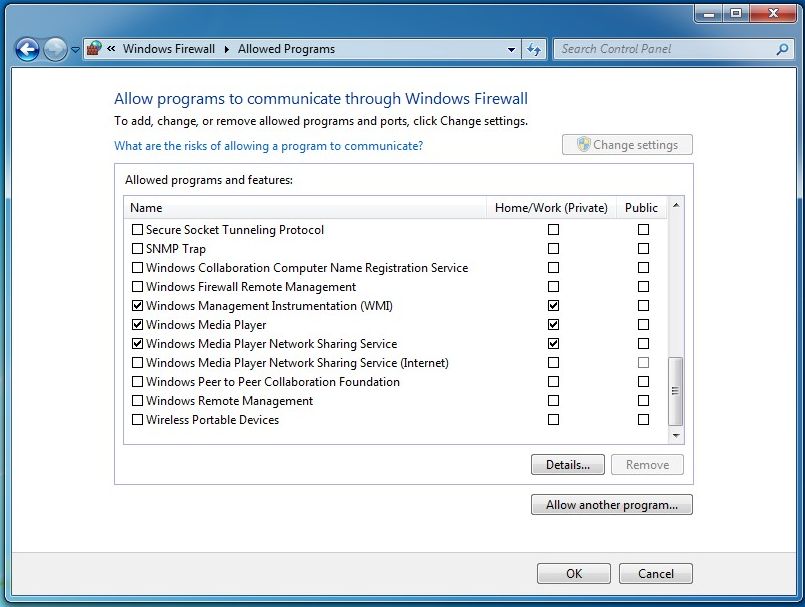Open Details for the selected program
This screenshot has height=607, width=805.
pyautogui.click(x=568, y=465)
